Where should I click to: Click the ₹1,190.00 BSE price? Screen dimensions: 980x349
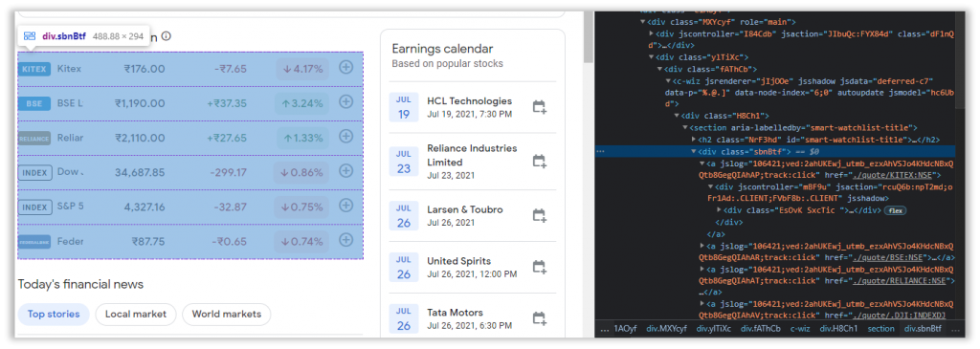click(x=140, y=103)
